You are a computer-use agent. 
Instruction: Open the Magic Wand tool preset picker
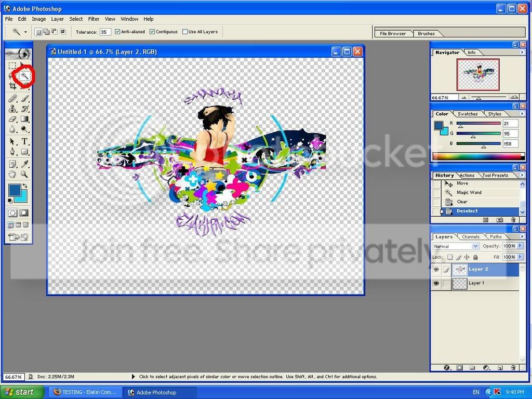[19, 32]
